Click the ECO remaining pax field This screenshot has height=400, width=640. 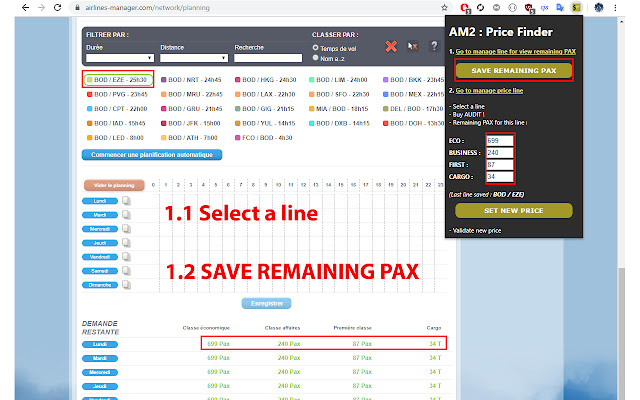point(500,140)
